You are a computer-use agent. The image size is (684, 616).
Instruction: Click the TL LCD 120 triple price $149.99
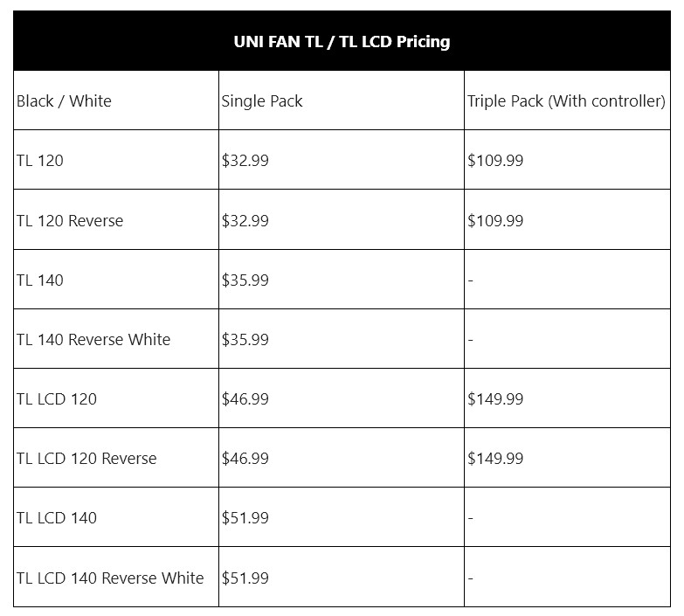coord(495,398)
